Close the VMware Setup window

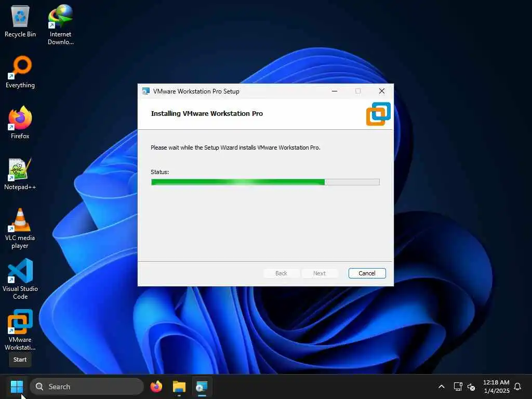382,91
